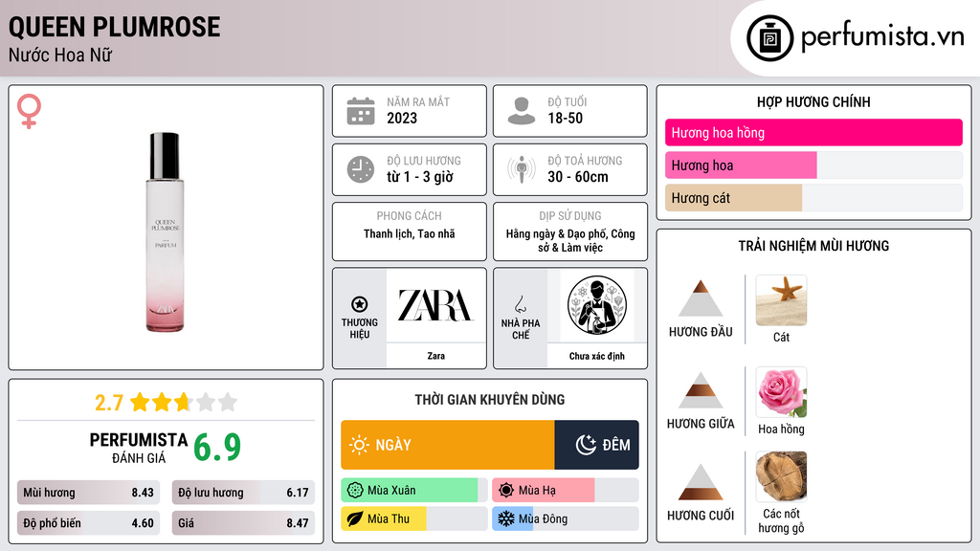Viewport: 980px width, 551px height.
Task: Click the sillage radiating person icon
Action: coord(522,169)
